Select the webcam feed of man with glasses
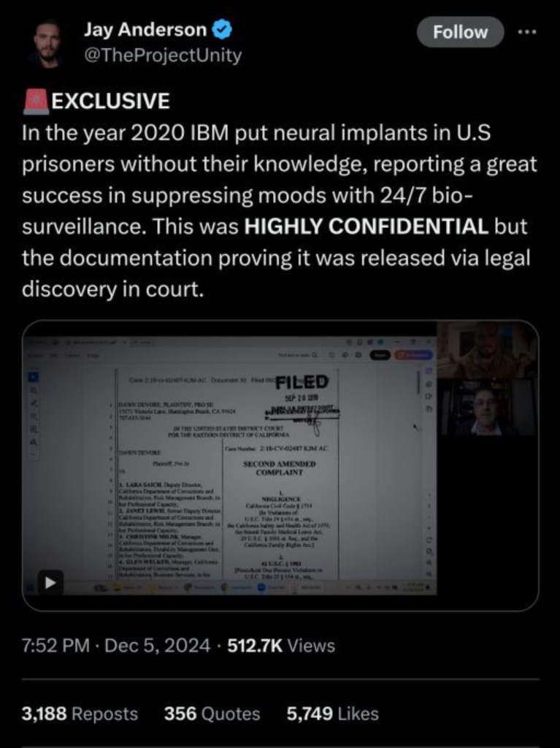Screen dimensions: 560x748 487,406
